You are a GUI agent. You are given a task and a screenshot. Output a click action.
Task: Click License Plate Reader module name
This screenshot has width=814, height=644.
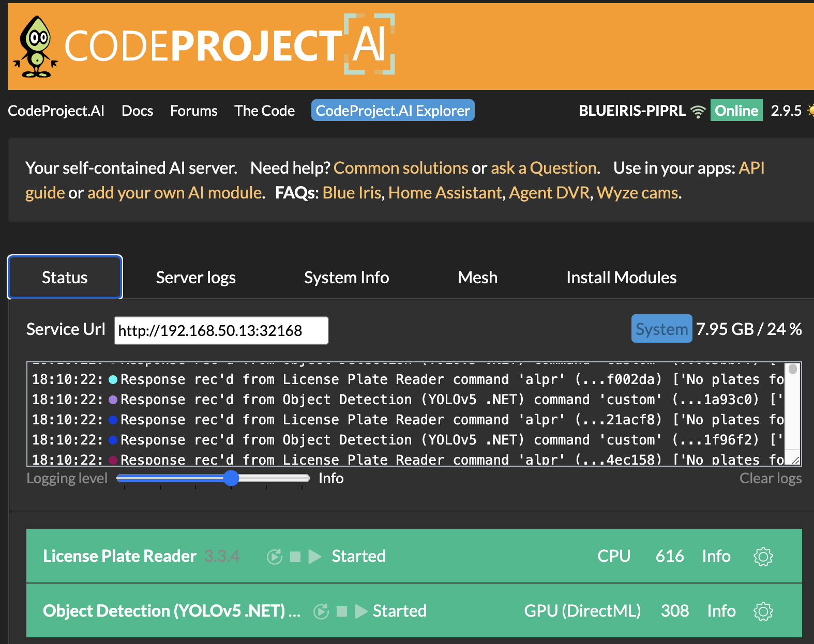[119, 556]
